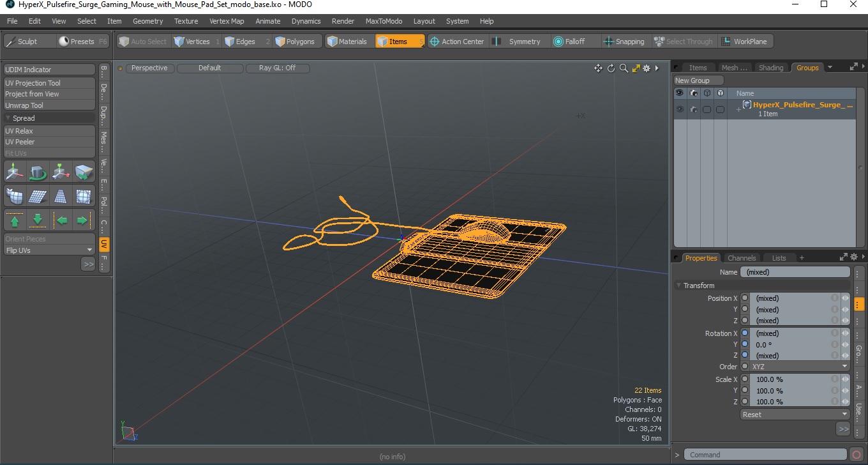The image size is (868, 465).
Task: Align UVs right with green arrow
Action: tap(84, 221)
